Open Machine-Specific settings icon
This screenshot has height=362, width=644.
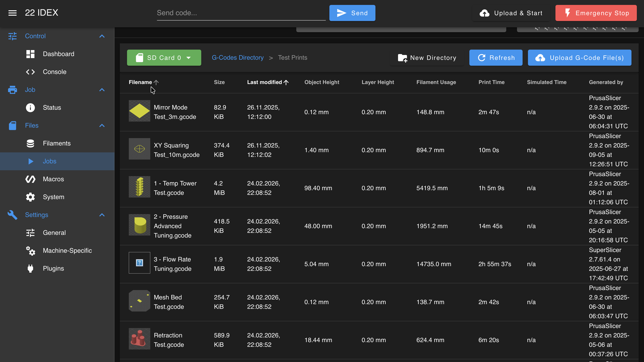[30, 250]
